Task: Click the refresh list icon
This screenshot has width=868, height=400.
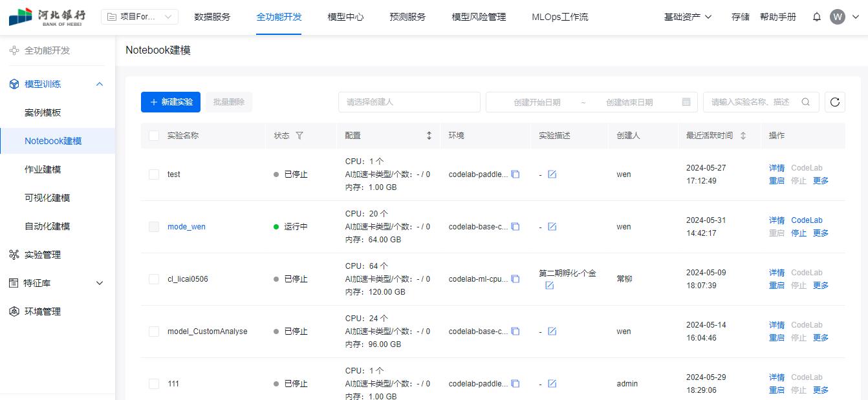Action: click(835, 102)
